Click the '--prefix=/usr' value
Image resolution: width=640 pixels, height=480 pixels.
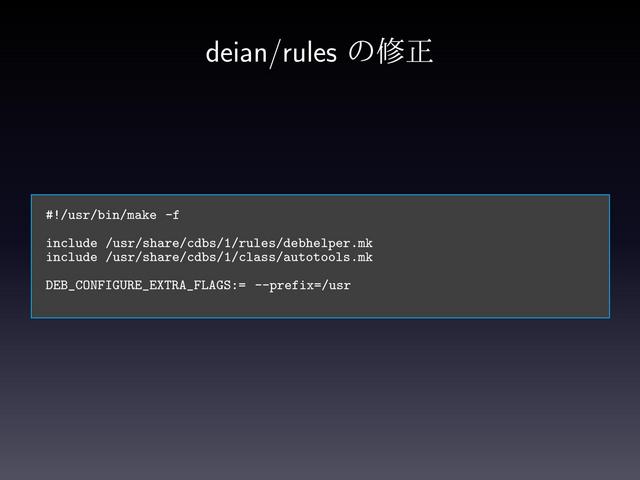pos(302,285)
